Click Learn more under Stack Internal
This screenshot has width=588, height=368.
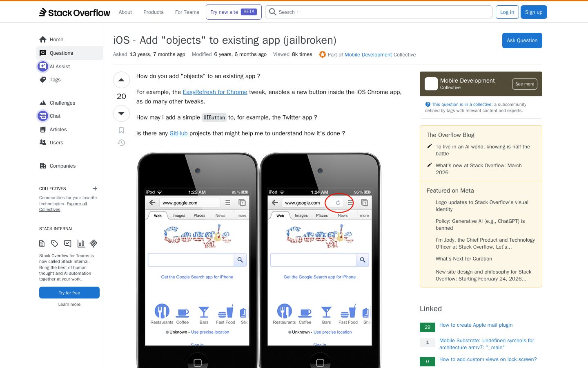69,304
